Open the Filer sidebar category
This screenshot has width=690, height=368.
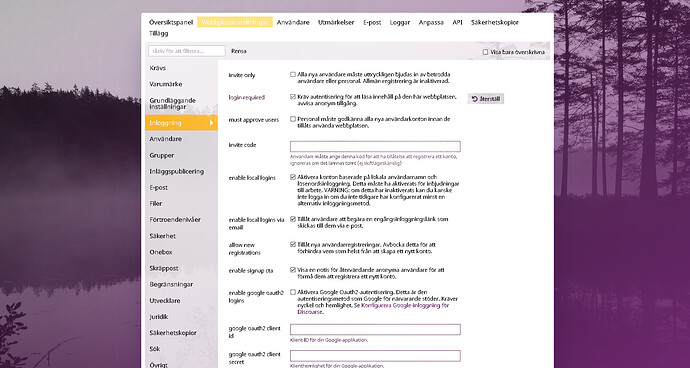[181, 204]
